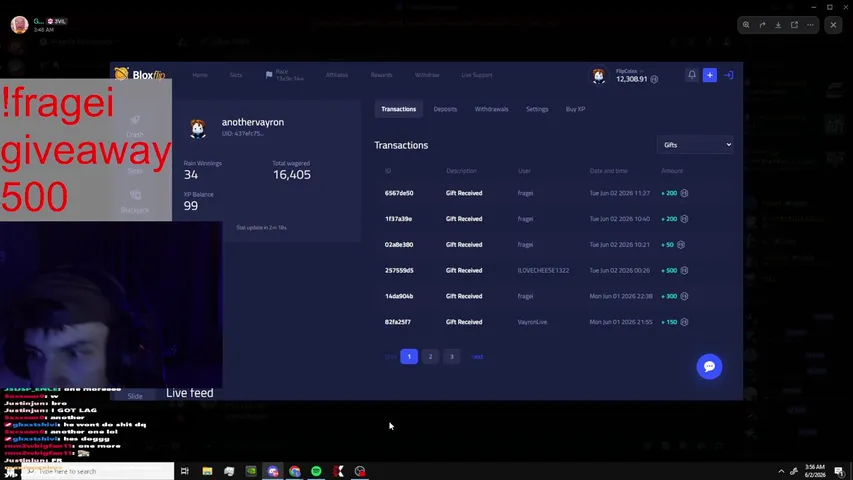The width and height of the screenshot is (853, 480).
Task: Go to Home in the top nav
Action: pyautogui.click(x=200, y=75)
